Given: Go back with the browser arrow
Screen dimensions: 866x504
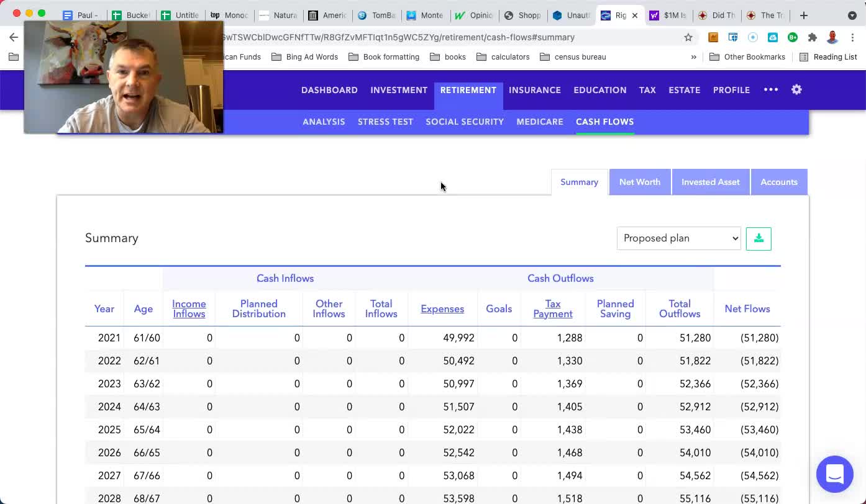Looking at the screenshot, I should click(x=14, y=37).
